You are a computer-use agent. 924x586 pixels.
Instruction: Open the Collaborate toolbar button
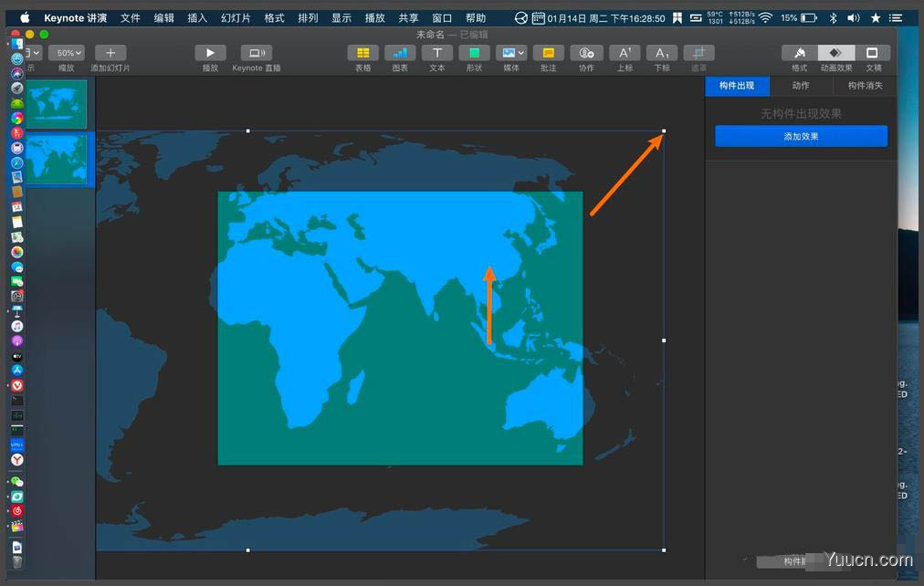coord(586,53)
